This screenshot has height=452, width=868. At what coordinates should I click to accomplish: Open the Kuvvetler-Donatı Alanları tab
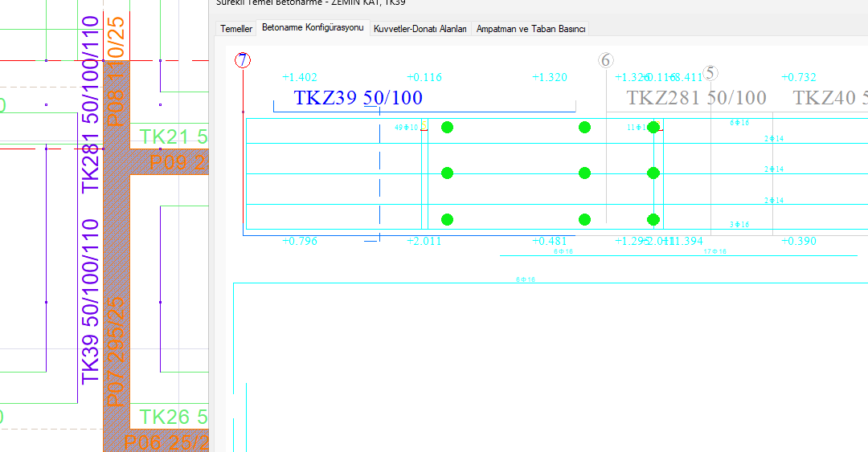click(x=420, y=29)
